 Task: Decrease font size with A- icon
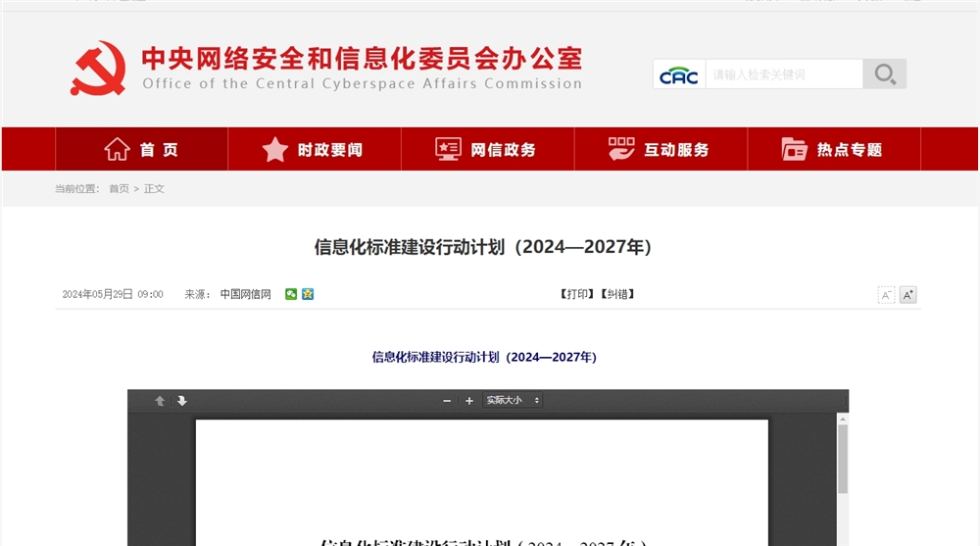point(886,295)
